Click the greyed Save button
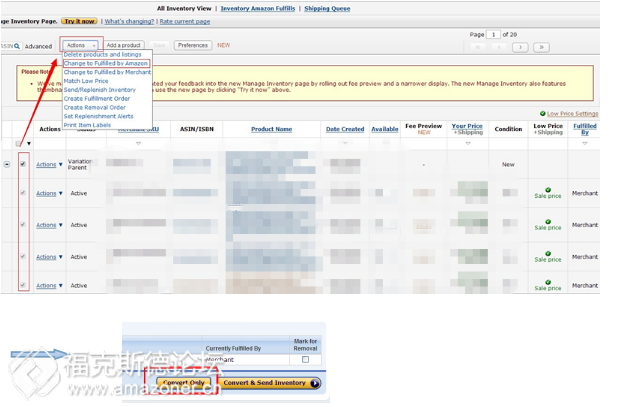 (x=159, y=45)
